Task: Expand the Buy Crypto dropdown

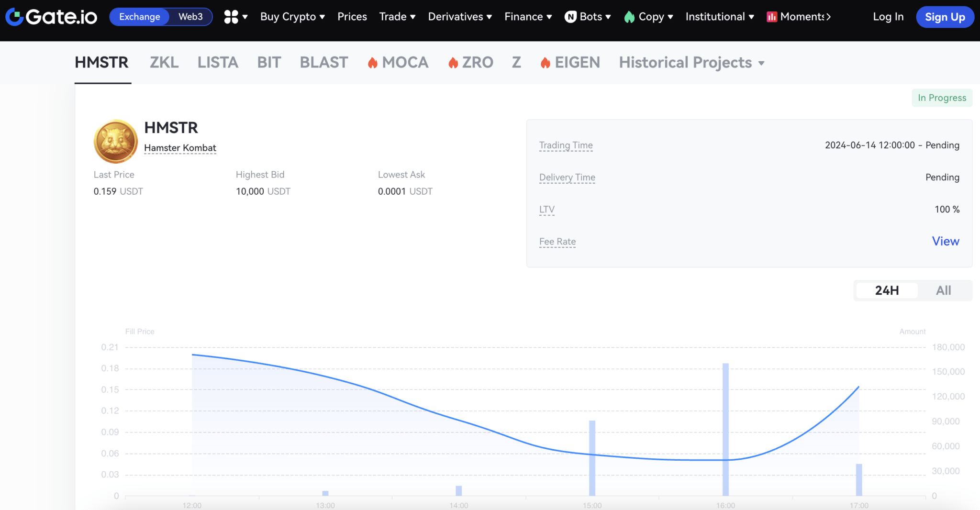Action: (x=292, y=17)
